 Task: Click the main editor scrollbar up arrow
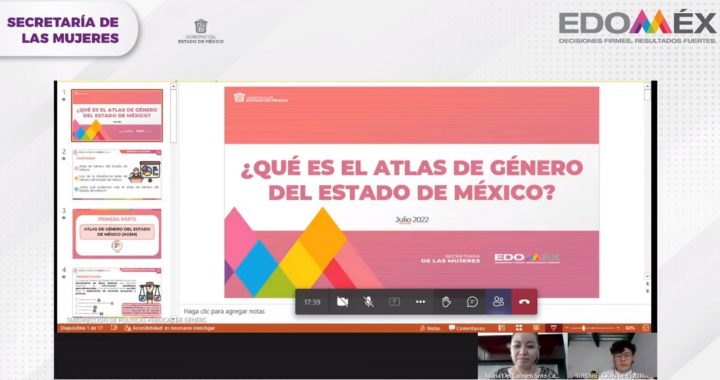click(647, 86)
